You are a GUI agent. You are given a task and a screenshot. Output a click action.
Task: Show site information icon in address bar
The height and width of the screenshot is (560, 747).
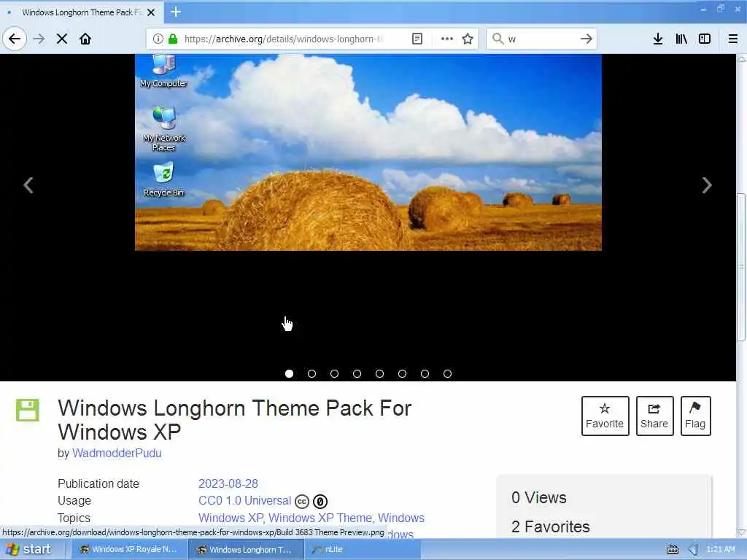[158, 39]
